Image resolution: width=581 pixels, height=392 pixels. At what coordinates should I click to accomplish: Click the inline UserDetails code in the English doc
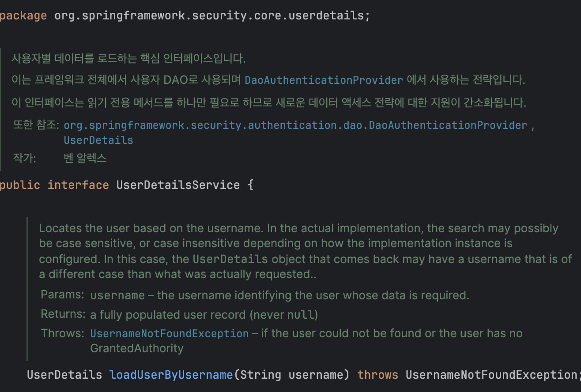coord(230,259)
